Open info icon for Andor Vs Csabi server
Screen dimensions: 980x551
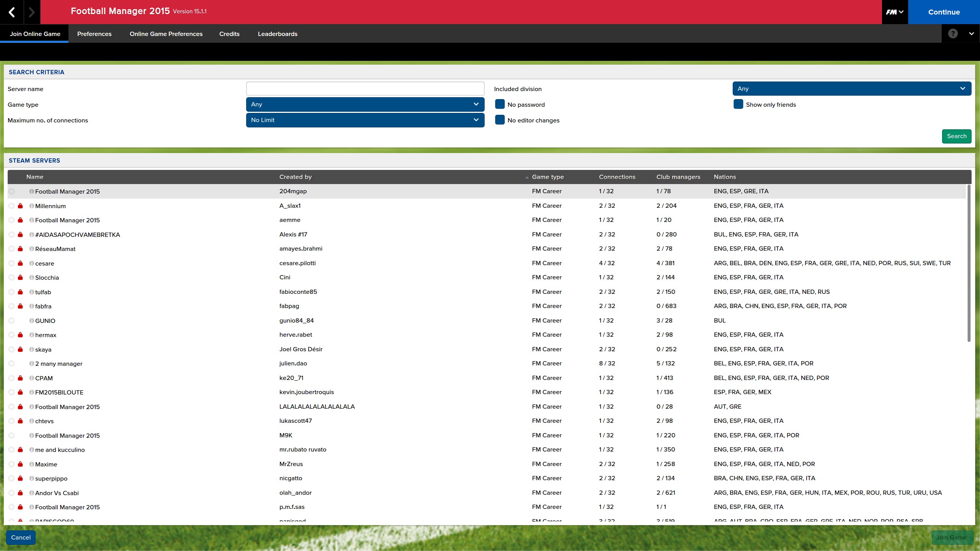coord(32,493)
